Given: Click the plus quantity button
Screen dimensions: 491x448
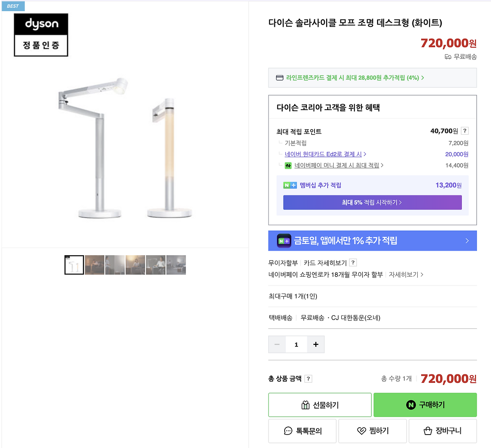Looking at the screenshot, I should pos(316,344).
